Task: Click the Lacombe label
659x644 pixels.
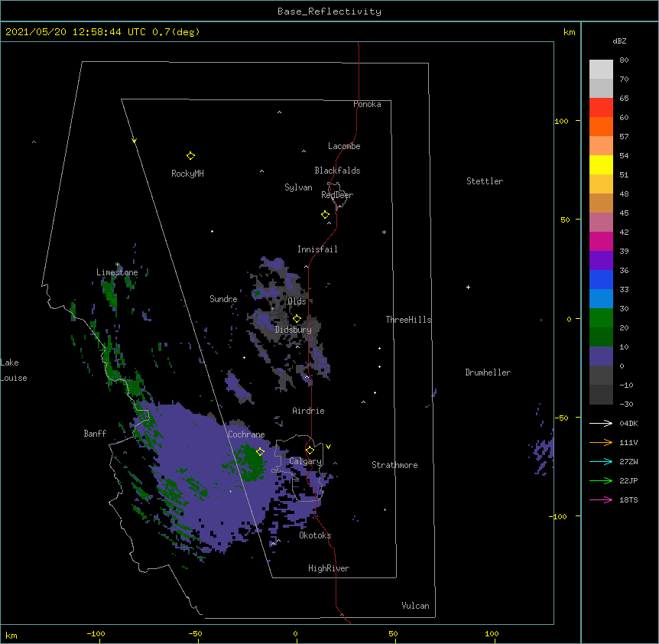Action: click(x=344, y=146)
